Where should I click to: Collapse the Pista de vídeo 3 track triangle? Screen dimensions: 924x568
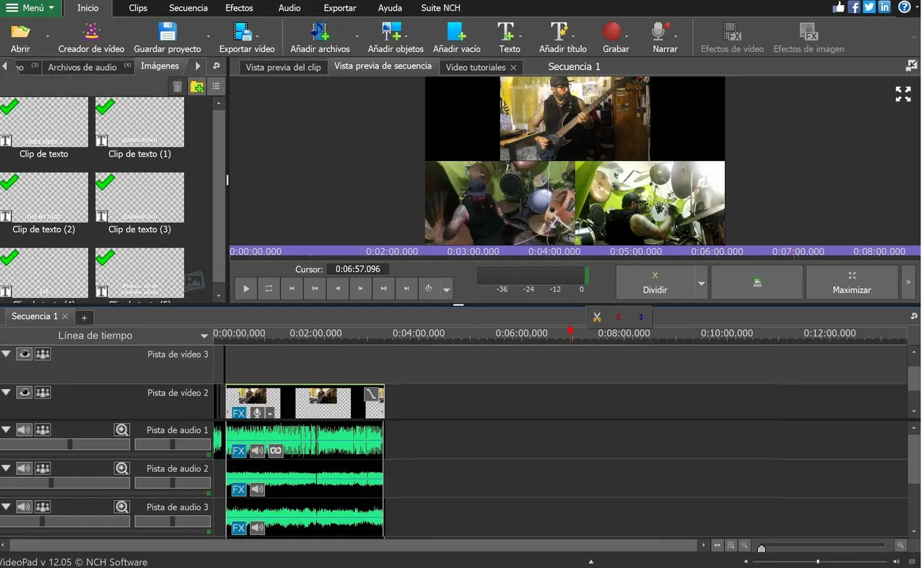click(6, 354)
